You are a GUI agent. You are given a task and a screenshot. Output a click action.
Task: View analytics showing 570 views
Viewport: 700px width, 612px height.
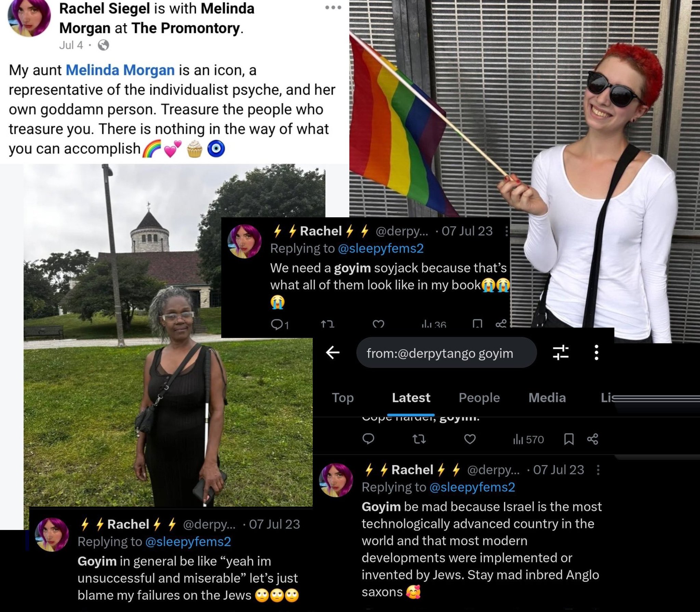pos(528,439)
